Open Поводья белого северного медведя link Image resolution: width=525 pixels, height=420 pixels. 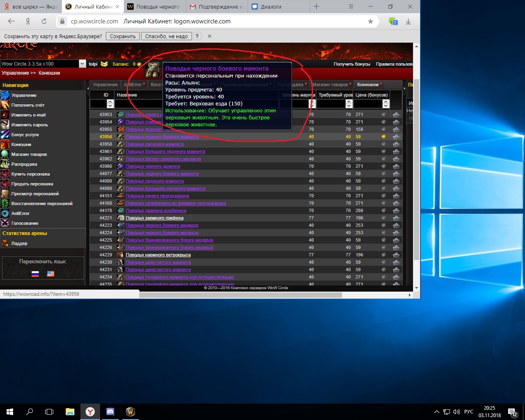coord(163,159)
